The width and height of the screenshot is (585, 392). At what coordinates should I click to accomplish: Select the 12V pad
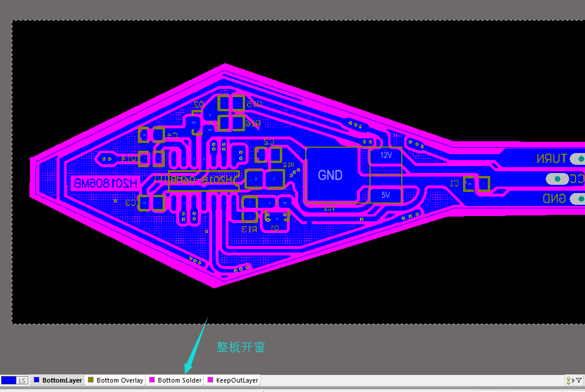pyautogui.click(x=386, y=155)
